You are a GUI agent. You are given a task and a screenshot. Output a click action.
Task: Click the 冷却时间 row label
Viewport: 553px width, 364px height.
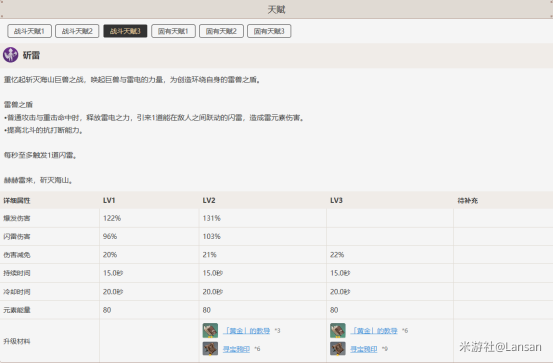[17, 292]
